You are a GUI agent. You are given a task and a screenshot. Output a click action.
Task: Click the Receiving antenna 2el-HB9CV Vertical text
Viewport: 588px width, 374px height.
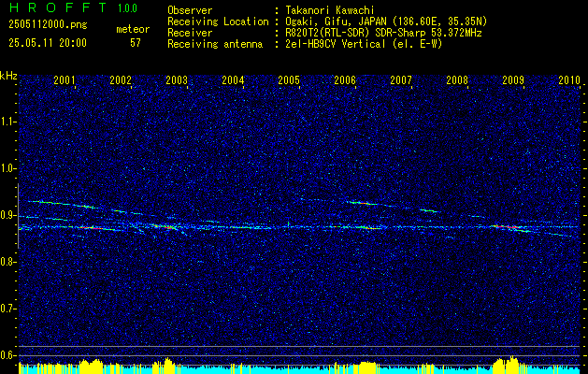coord(364,44)
